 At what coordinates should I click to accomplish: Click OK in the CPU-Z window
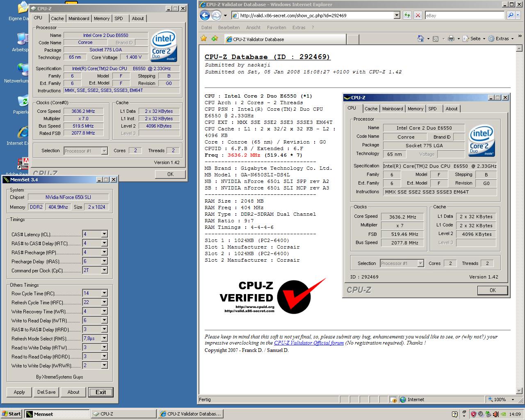(170, 174)
